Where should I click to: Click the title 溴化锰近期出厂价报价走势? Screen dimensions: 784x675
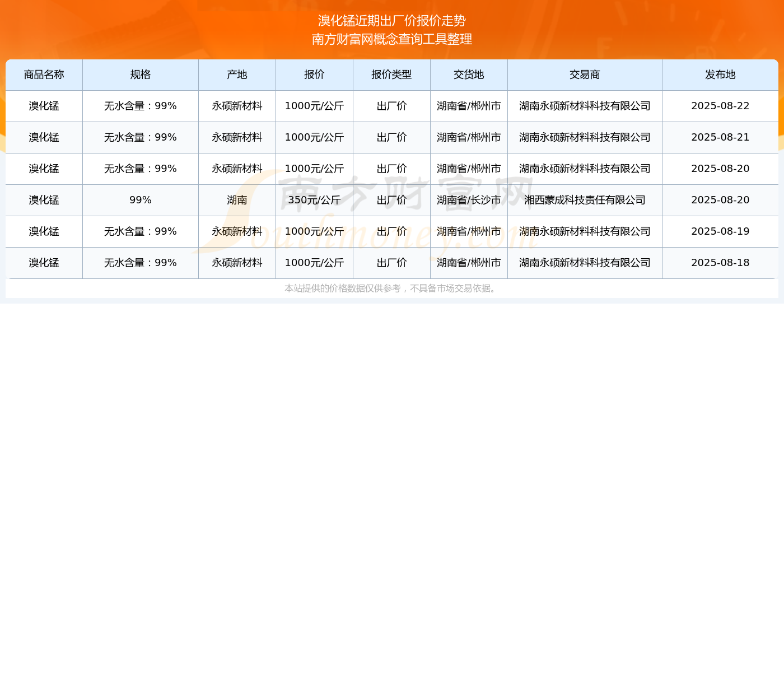click(392, 21)
